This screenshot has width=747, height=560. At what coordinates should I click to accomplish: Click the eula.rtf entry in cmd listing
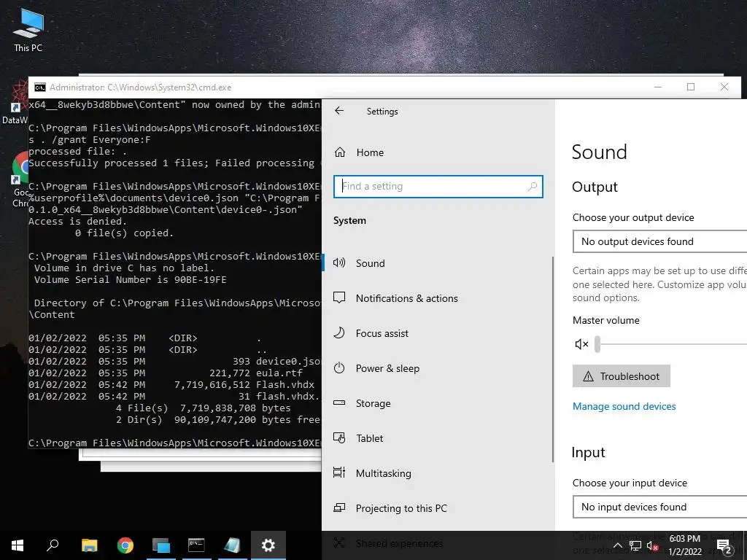coord(279,373)
